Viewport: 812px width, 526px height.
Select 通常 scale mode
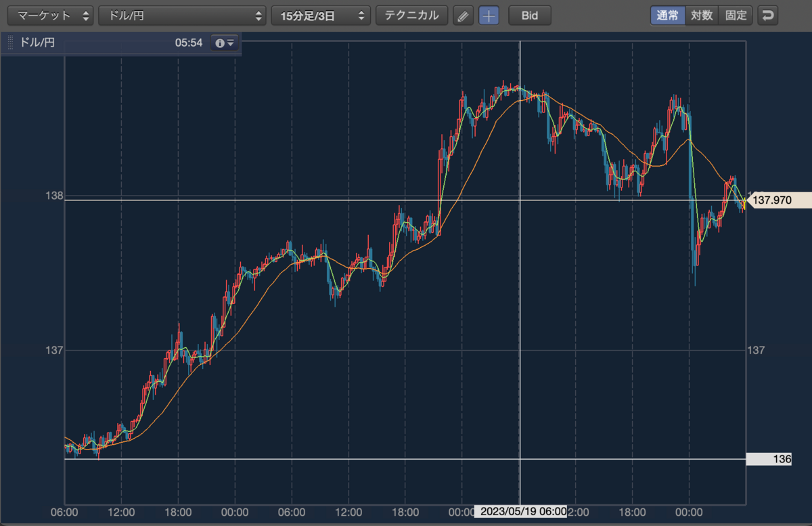[x=668, y=15]
